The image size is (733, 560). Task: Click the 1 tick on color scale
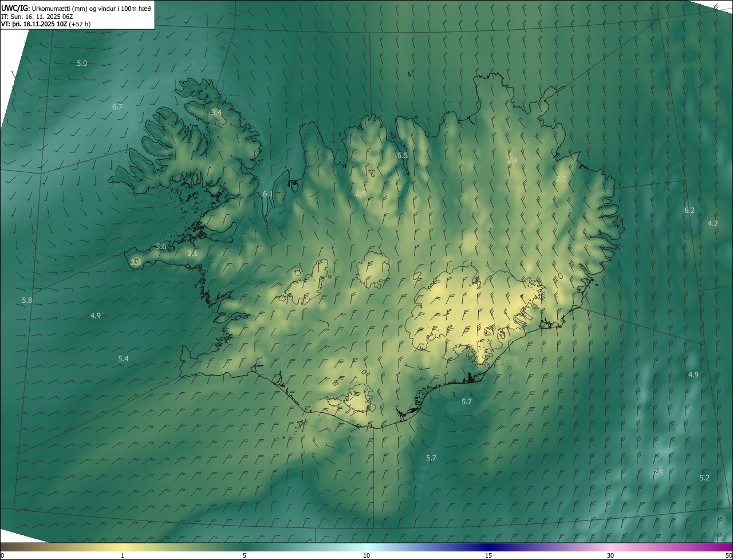[x=123, y=555]
